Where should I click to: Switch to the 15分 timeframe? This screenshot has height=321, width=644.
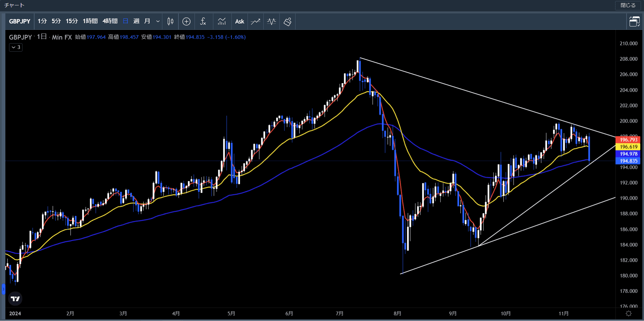tap(71, 21)
